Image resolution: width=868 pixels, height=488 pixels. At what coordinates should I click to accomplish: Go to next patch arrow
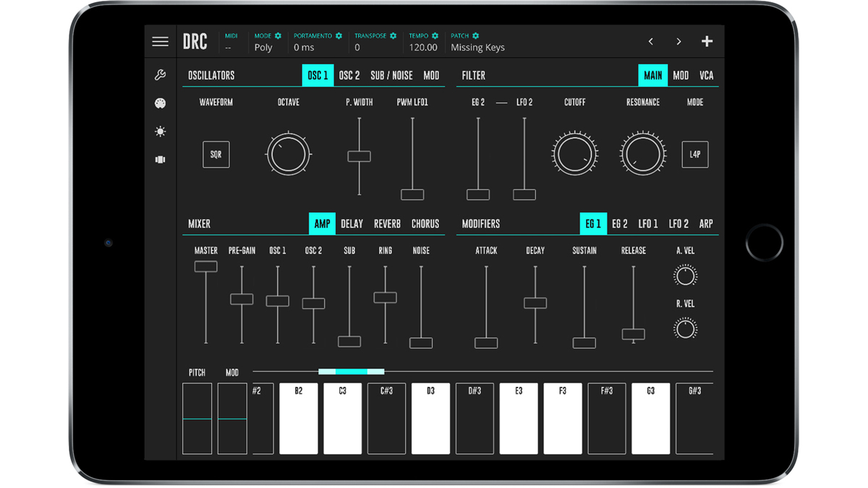(x=678, y=42)
